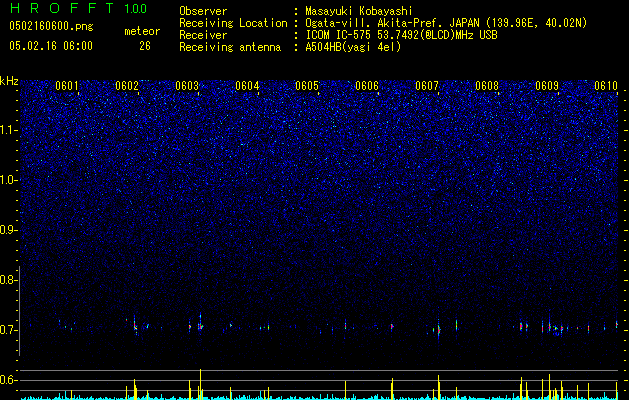Click the HROFFT 1.00 title text
Screen dimensions: 629x400
coord(78,8)
